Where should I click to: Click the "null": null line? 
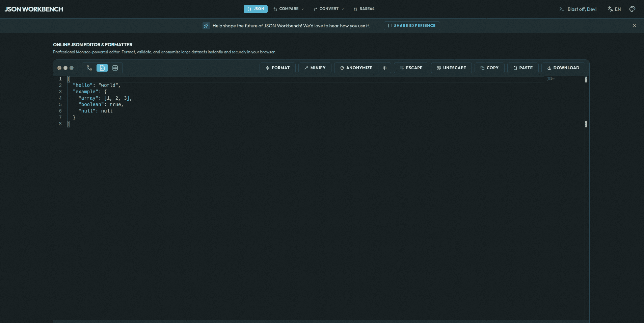(96, 111)
